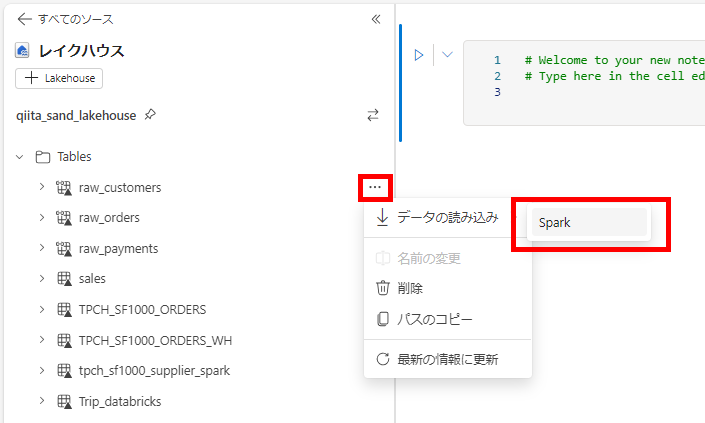The width and height of the screenshot is (705, 423).
Task: Expand the raw_payments table
Action: [x=41, y=248]
